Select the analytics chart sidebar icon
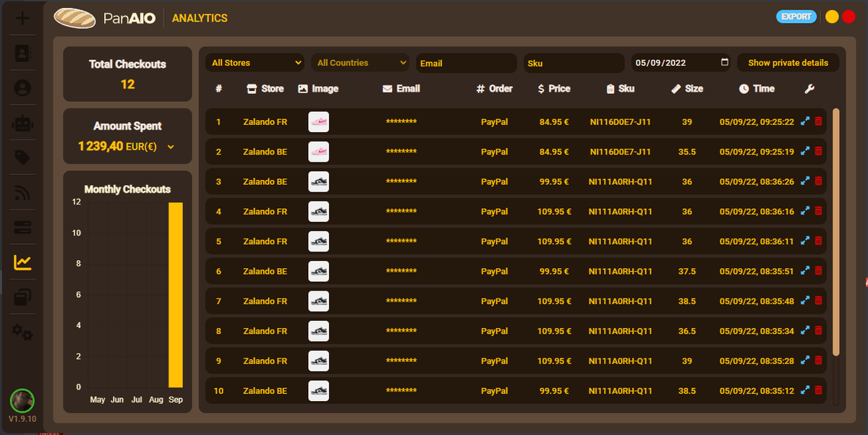 [23, 262]
